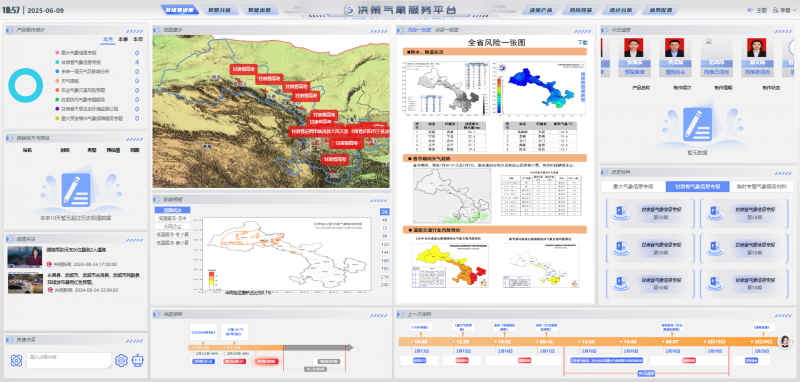Click the gear icon beside the decision input
800x382 pixels.
click(x=121, y=361)
